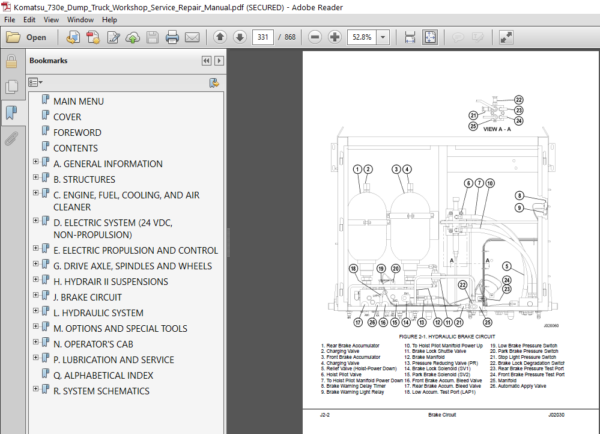This screenshot has width=600, height=434.
Task: Click the Open folder icon
Action: pos(13,37)
